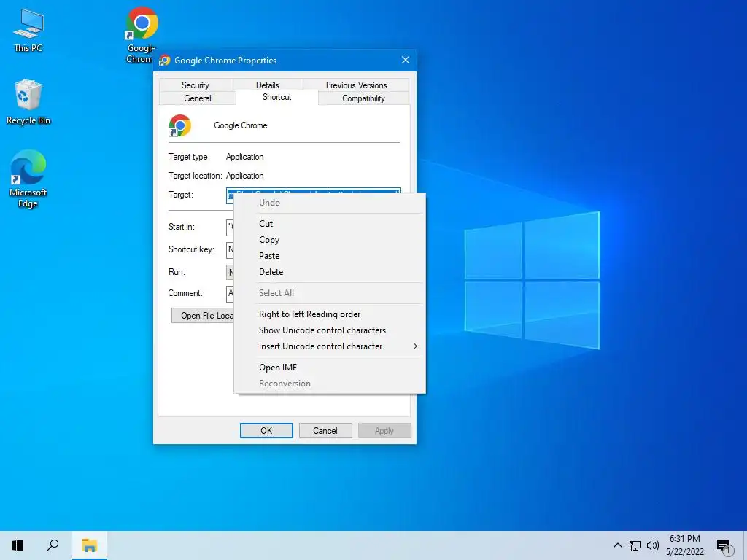Image resolution: width=747 pixels, height=560 pixels.
Task: Click the Comment text field
Action: click(230, 293)
